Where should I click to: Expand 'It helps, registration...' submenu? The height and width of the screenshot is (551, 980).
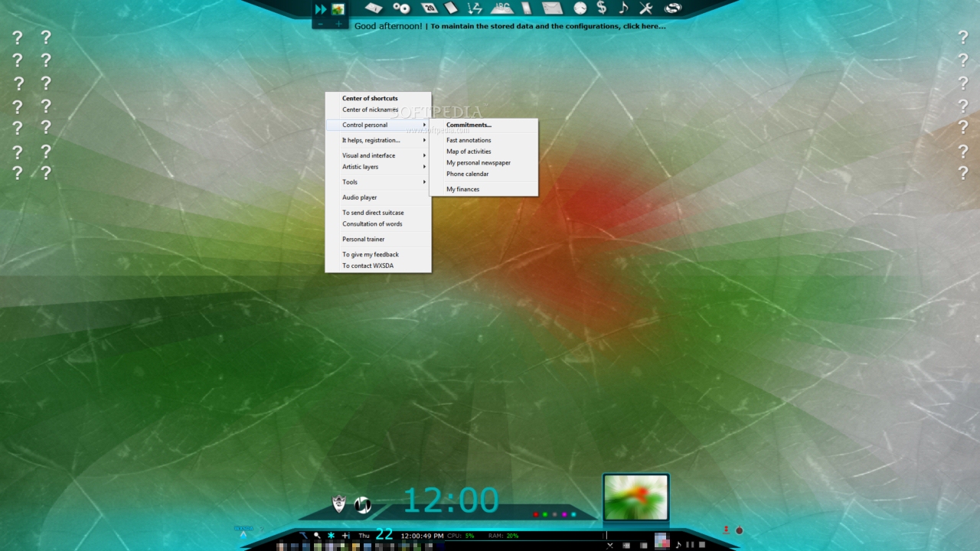click(378, 141)
